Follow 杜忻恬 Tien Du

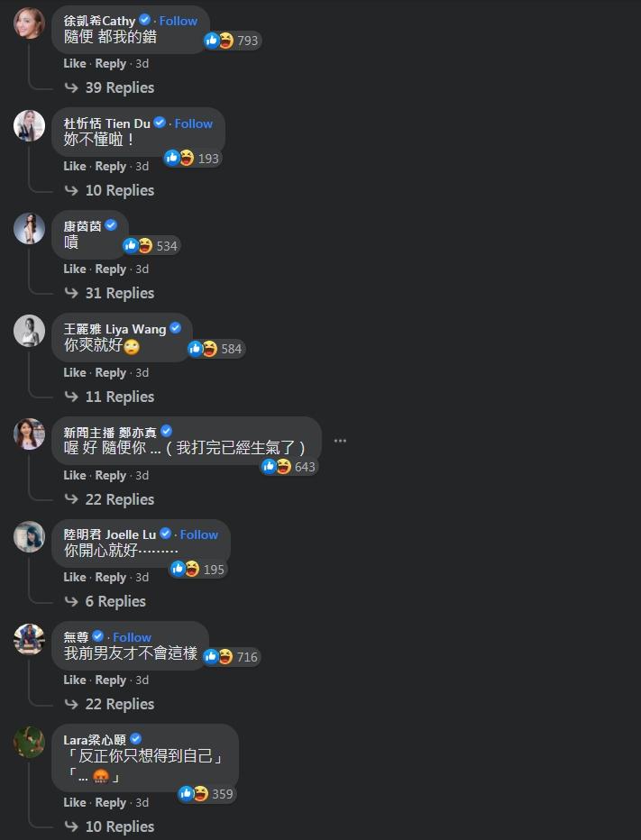coord(194,123)
